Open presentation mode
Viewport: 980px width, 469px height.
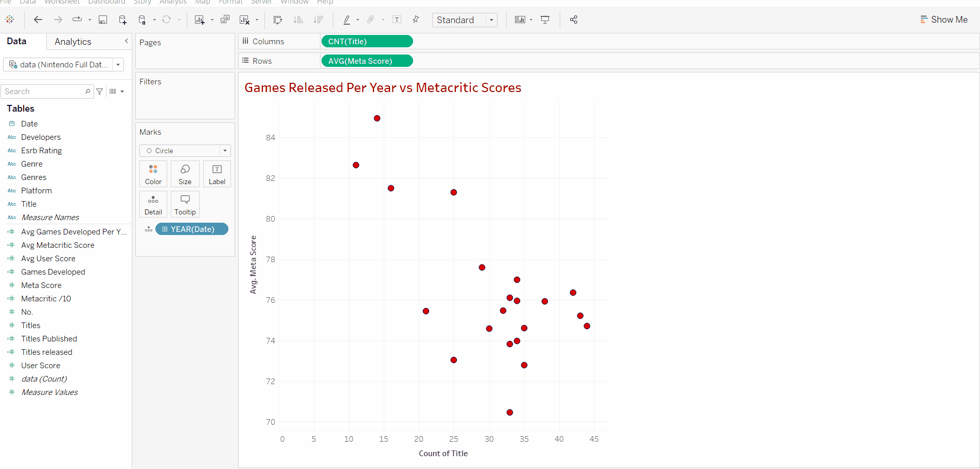pos(545,20)
